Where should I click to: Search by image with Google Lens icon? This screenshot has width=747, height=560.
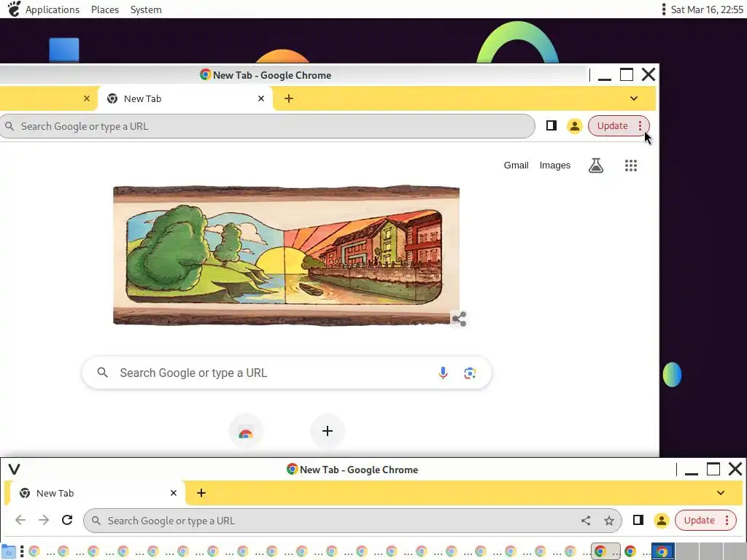point(470,373)
